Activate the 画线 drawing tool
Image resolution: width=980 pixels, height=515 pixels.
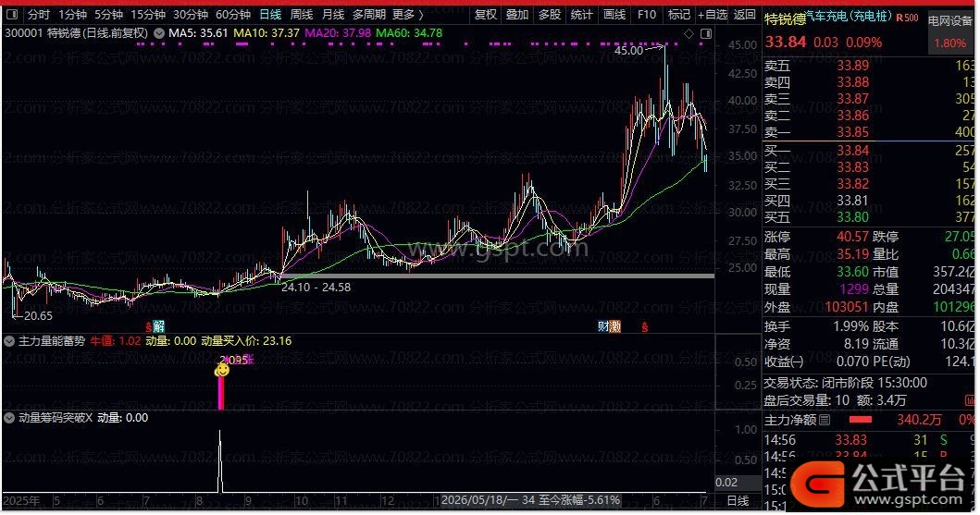click(614, 15)
